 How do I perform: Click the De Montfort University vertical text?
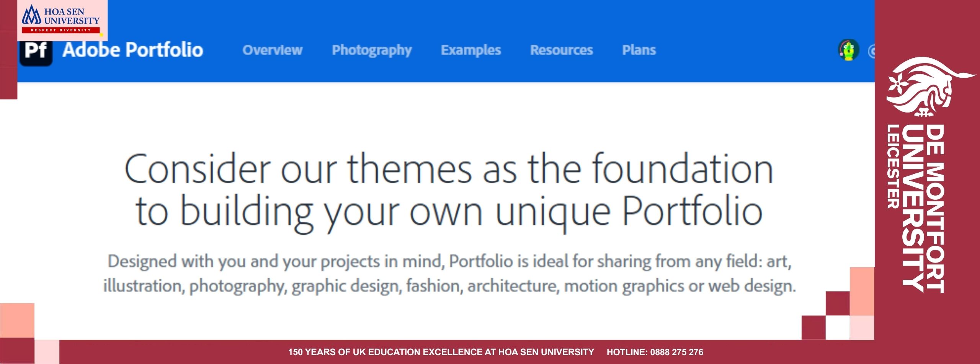923,209
